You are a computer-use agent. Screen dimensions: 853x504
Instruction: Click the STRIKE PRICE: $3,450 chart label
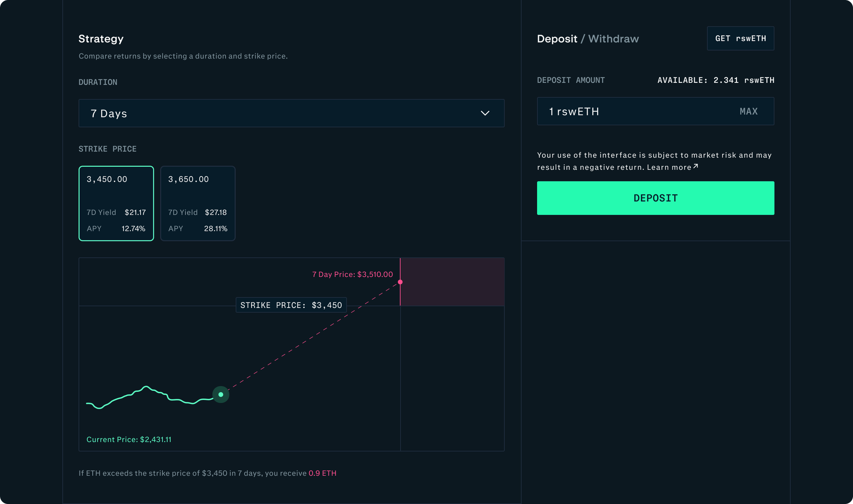291,305
